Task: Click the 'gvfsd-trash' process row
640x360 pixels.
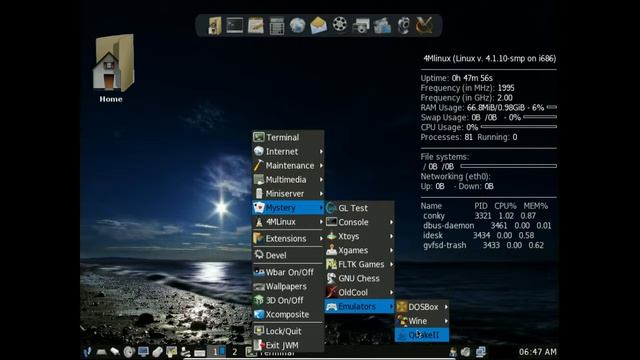Action: click(483, 245)
